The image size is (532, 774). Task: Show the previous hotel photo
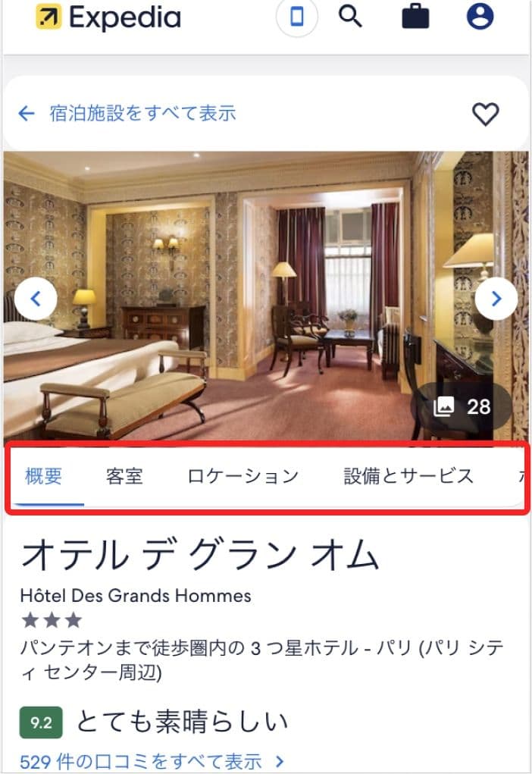36,299
